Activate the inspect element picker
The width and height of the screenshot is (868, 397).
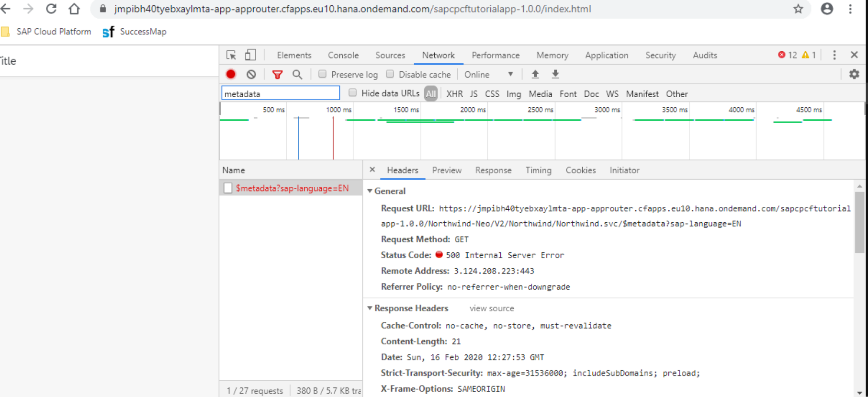[231, 55]
